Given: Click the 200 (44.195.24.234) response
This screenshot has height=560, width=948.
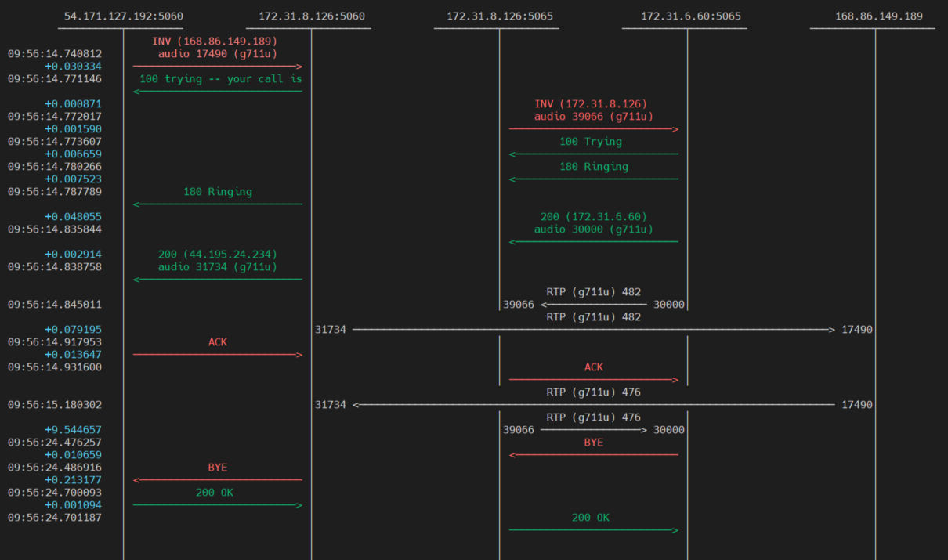Looking at the screenshot, I should pos(218,254).
